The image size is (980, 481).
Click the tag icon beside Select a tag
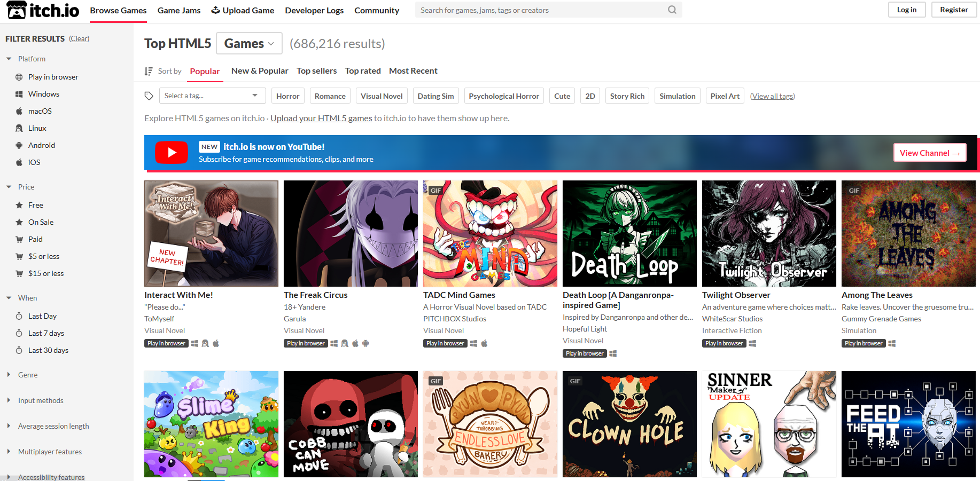pos(149,96)
